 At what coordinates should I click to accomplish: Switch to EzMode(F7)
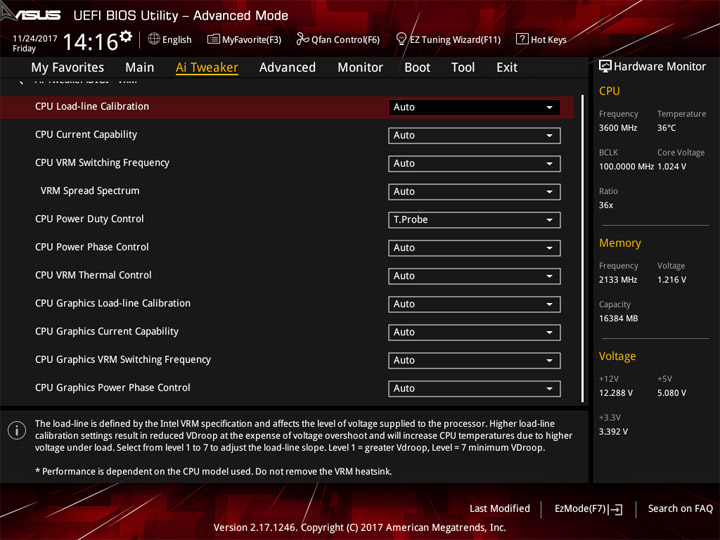(588, 509)
